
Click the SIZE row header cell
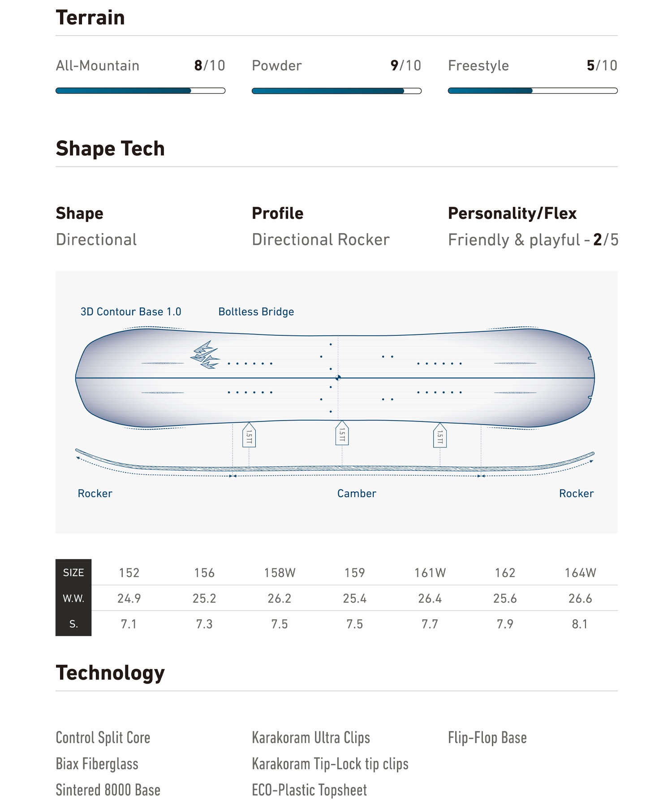click(73, 573)
